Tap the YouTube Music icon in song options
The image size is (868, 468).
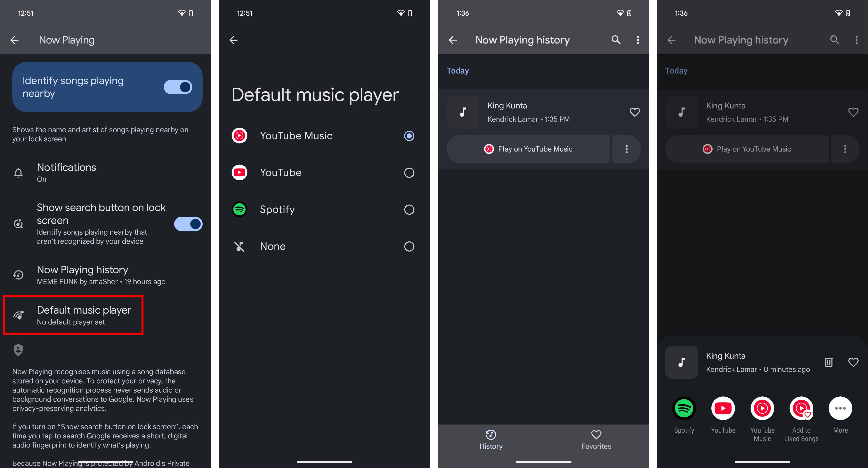pyautogui.click(x=762, y=408)
